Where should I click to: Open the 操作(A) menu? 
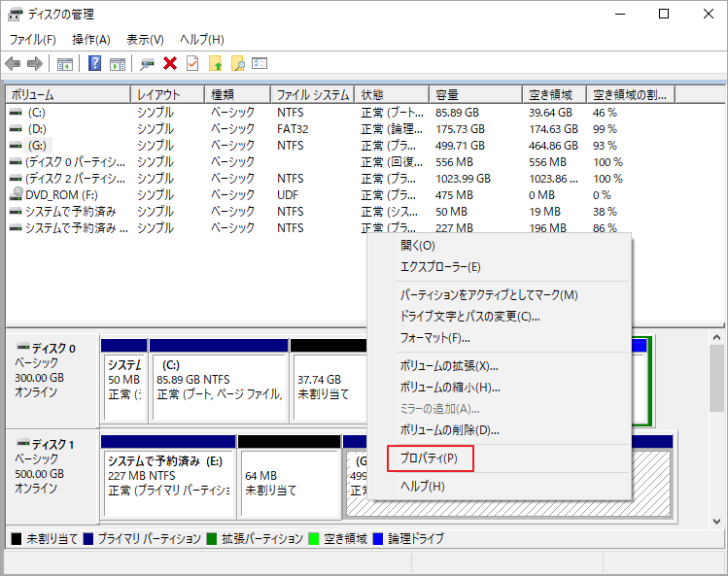[91, 40]
